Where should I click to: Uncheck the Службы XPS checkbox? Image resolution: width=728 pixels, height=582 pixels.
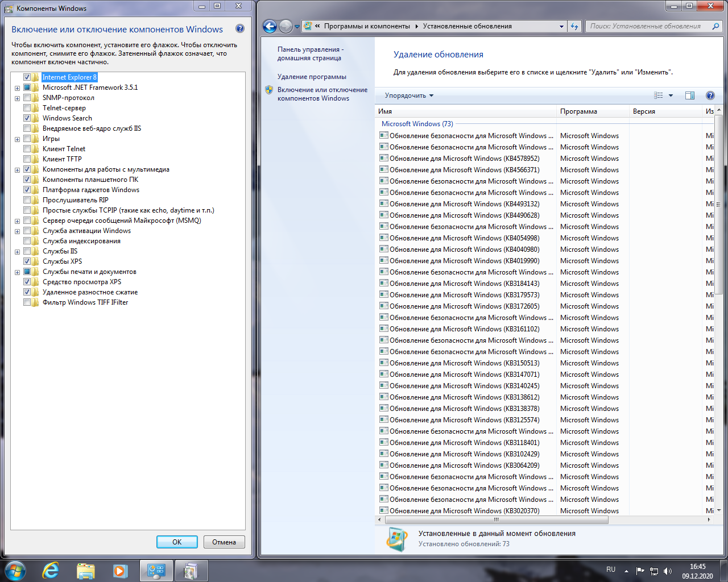27,261
